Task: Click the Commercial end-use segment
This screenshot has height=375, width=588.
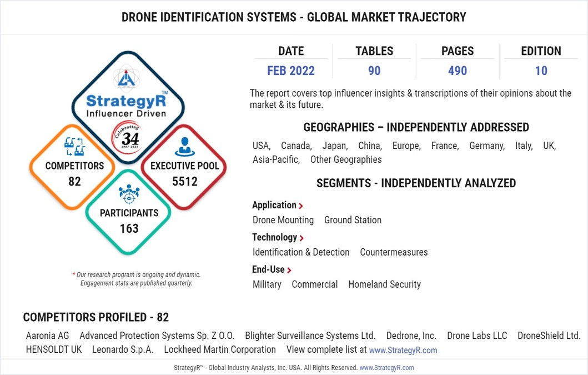Action: 315,284
